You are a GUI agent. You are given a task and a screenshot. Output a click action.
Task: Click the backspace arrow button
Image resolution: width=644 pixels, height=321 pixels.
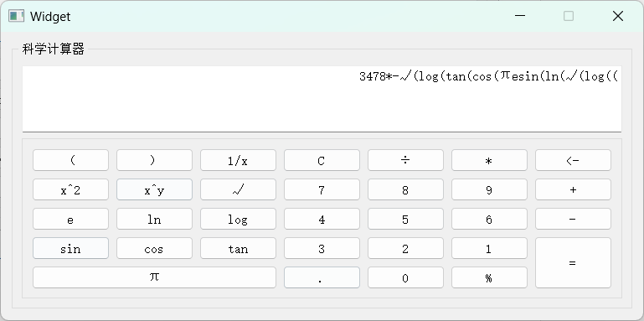tap(573, 160)
